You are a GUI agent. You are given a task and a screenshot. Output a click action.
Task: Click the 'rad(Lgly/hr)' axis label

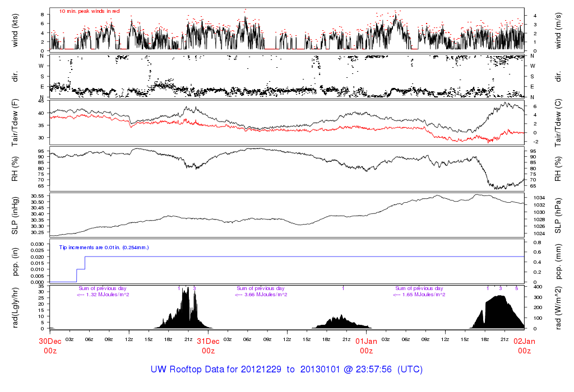pos(15,307)
